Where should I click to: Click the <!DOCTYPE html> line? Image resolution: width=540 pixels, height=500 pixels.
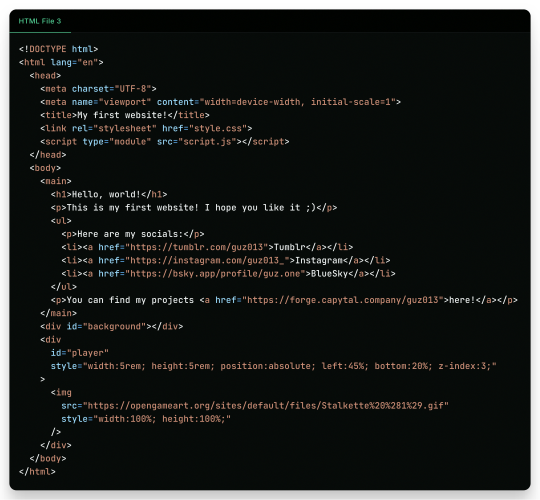pos(59,49)
